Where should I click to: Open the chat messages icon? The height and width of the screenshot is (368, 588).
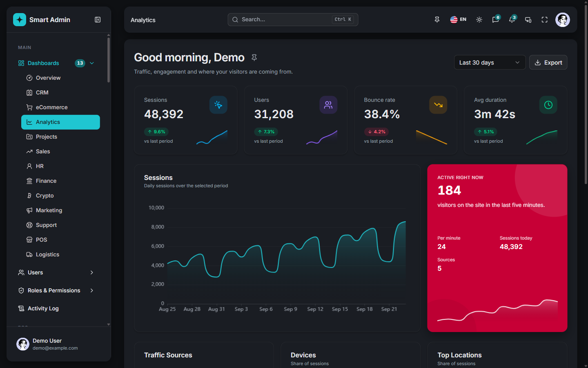(x=495, y=20)
